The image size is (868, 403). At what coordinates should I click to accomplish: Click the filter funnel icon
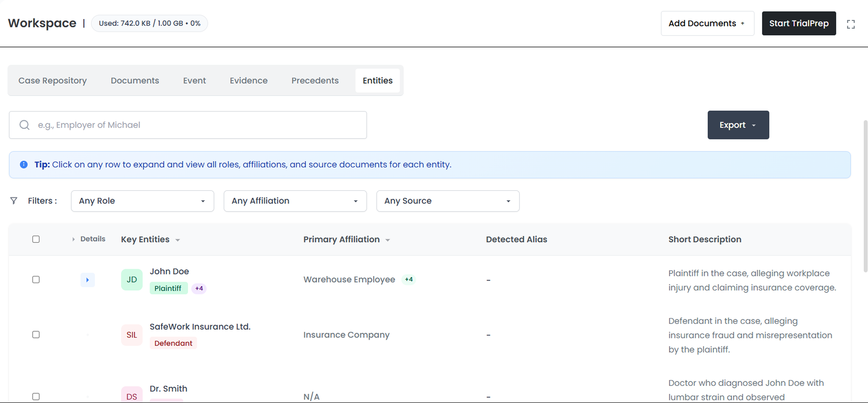pyautogui.click(x=14, y=201)
